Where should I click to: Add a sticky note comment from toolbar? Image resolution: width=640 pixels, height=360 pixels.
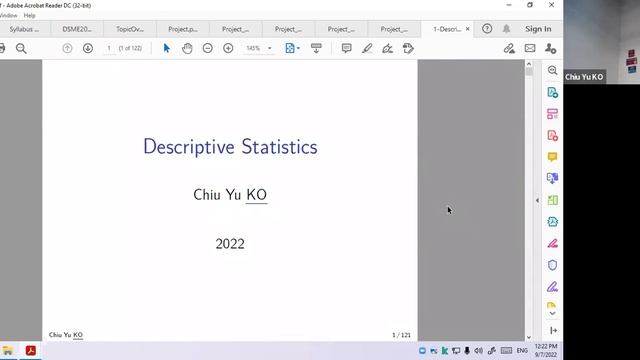pyautogui.click(x=347, y=48)
